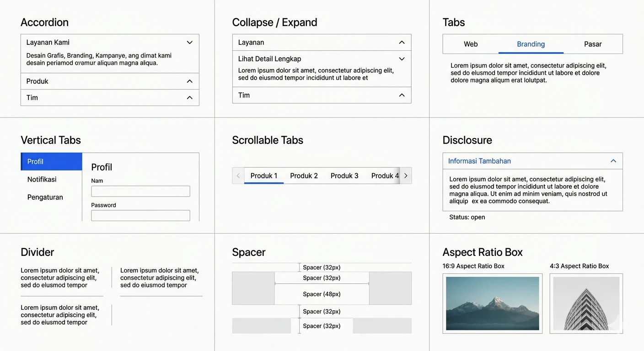Click the Produk accordion header label
Viewport: 644px width, 351px height.
coord(37,81)
